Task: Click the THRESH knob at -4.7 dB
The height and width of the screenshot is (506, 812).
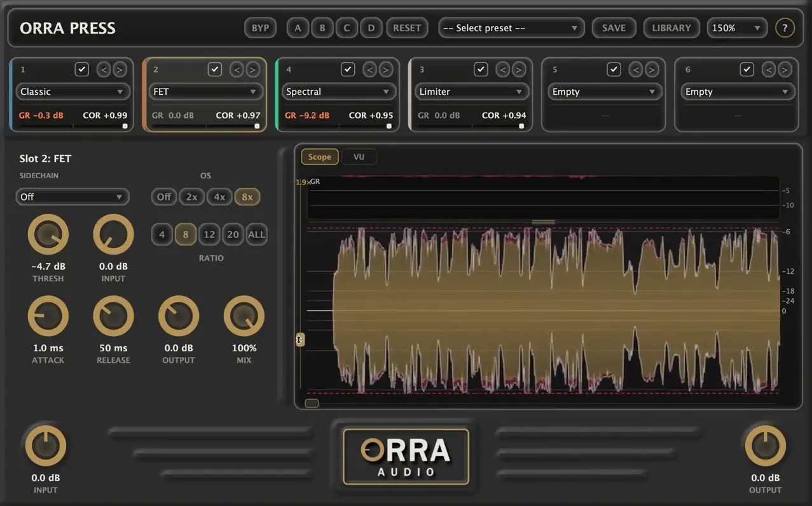Action: click(x=48, y=234)
